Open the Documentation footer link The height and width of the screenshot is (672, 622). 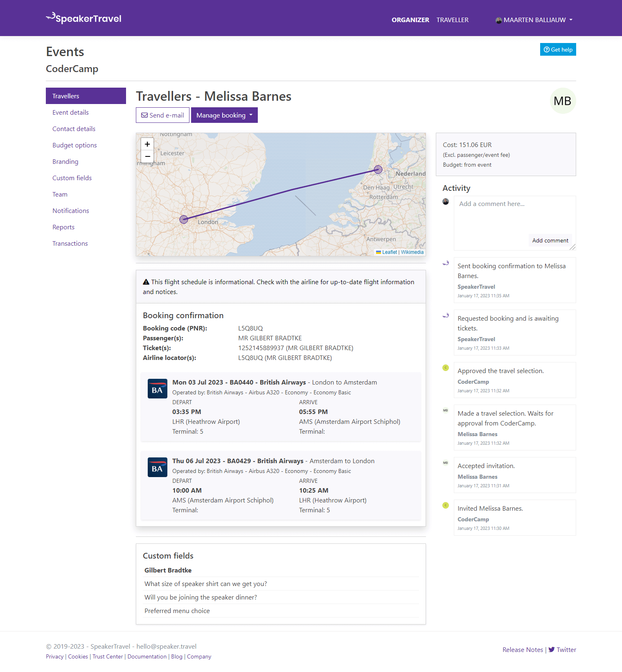click(x=147, y=656)
